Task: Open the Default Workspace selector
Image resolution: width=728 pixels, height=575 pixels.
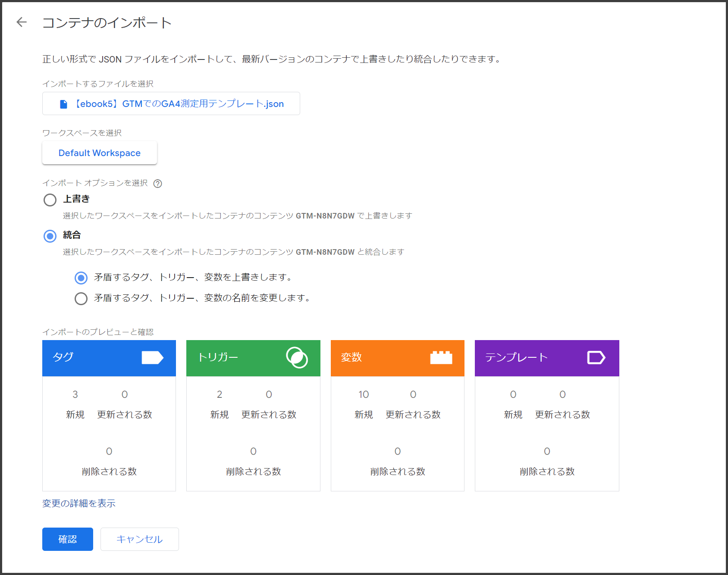Action: tap(100, 153)
